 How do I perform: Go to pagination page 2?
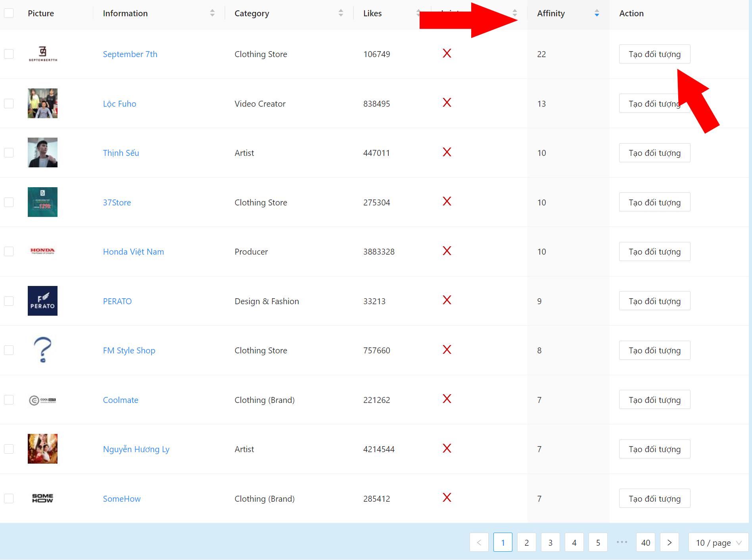527,542
